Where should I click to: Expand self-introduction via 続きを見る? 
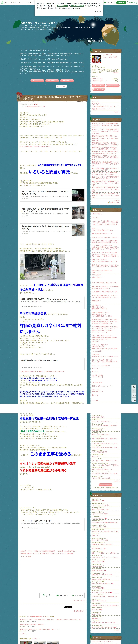(117, 73)
